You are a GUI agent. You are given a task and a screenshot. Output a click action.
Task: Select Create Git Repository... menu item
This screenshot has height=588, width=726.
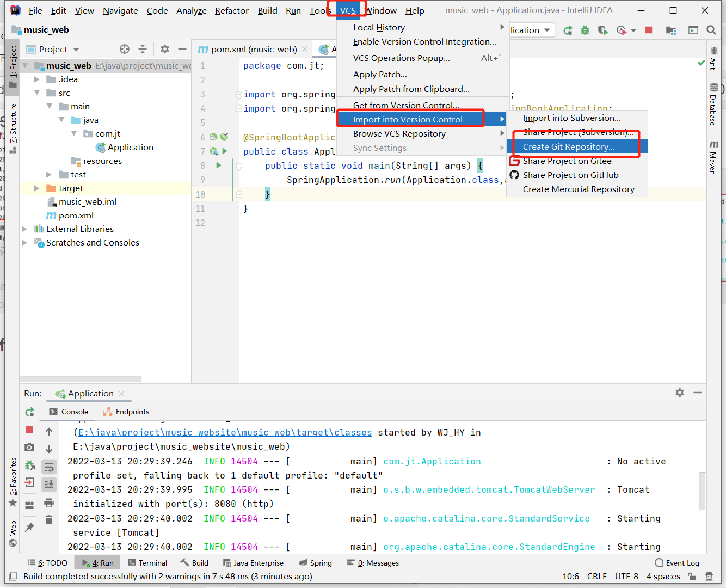(x=577, y=146)
